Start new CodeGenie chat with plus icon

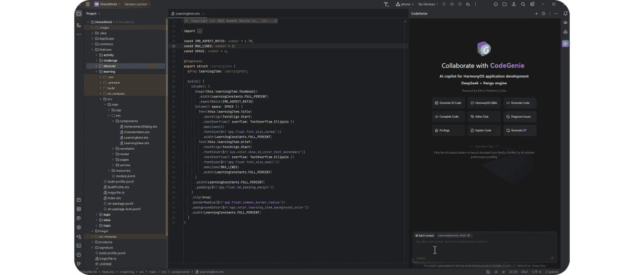pyautogui.click(x=536, y=13)
